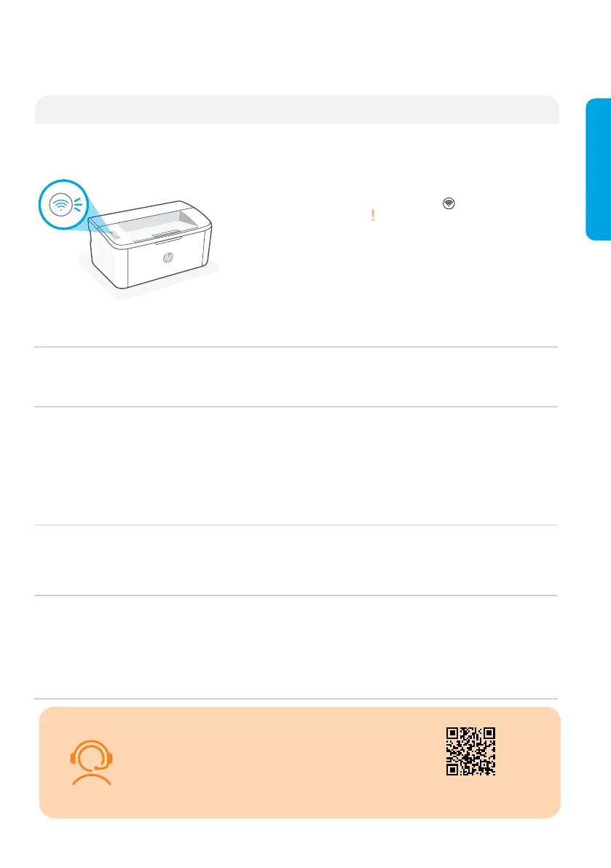
Task: Click the top-left finder square of the QR code
Action: 452,733
